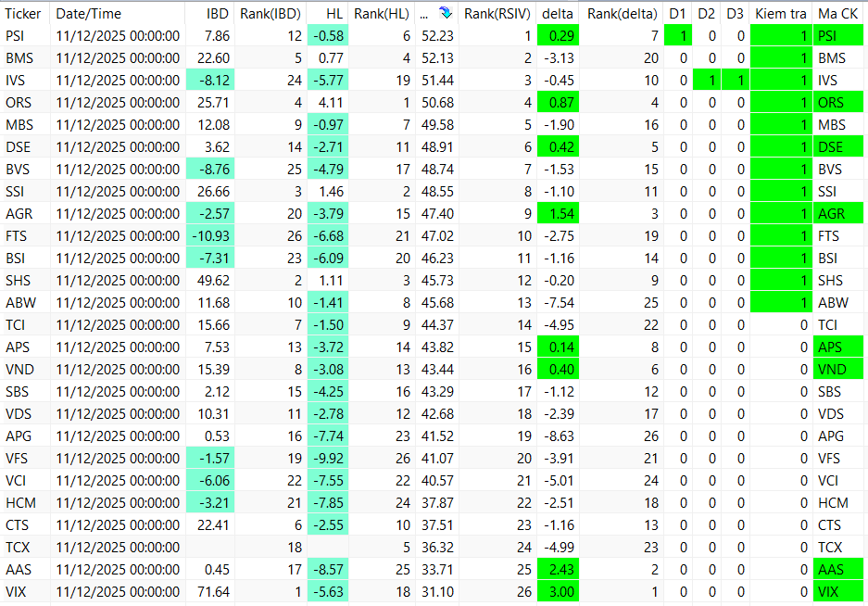
Task: Select VIX in the Ticker column
Action: coord(16,591)
